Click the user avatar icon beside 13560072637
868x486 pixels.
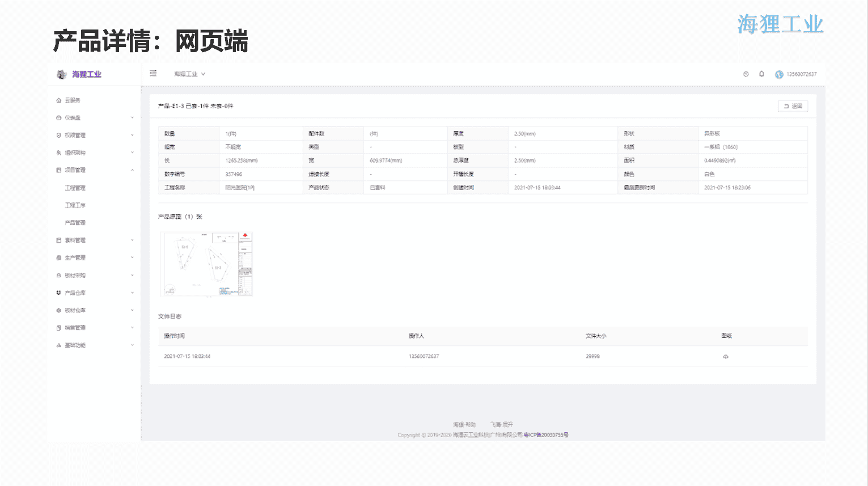pos(779,74)
